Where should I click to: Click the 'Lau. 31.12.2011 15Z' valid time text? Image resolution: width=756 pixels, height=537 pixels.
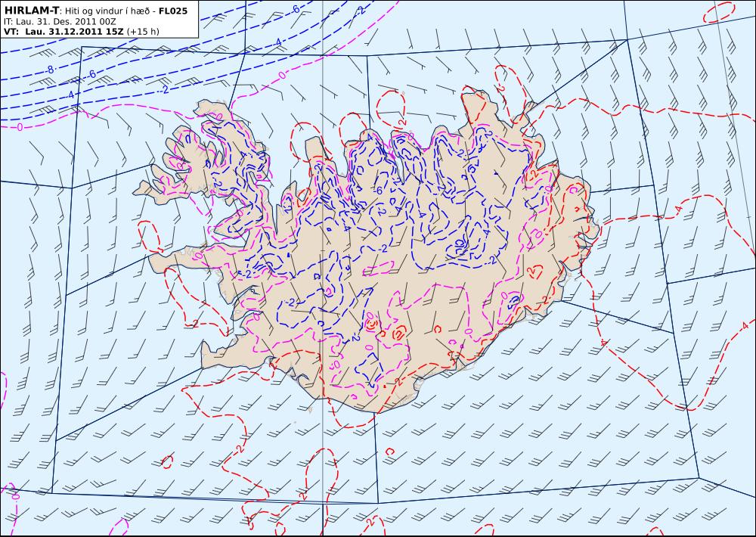pyautogui.click(x=74, y=32)
